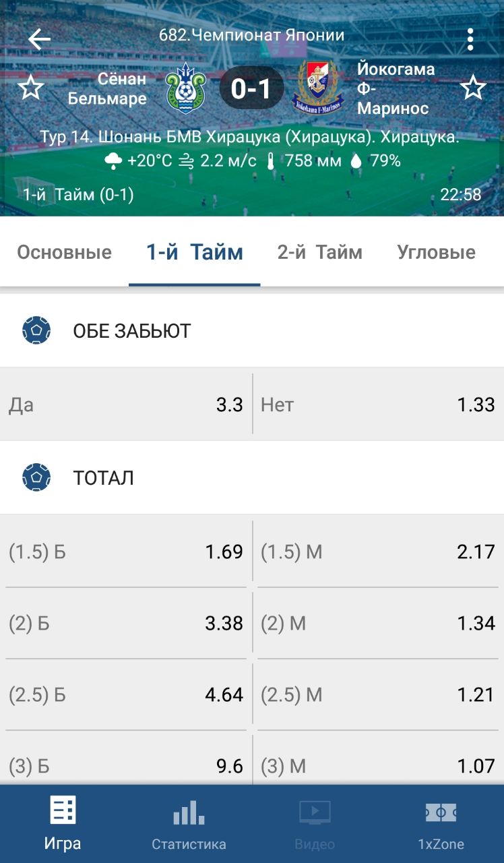
Task: Switch to the Основные tab
Action: tap(64, 253)
